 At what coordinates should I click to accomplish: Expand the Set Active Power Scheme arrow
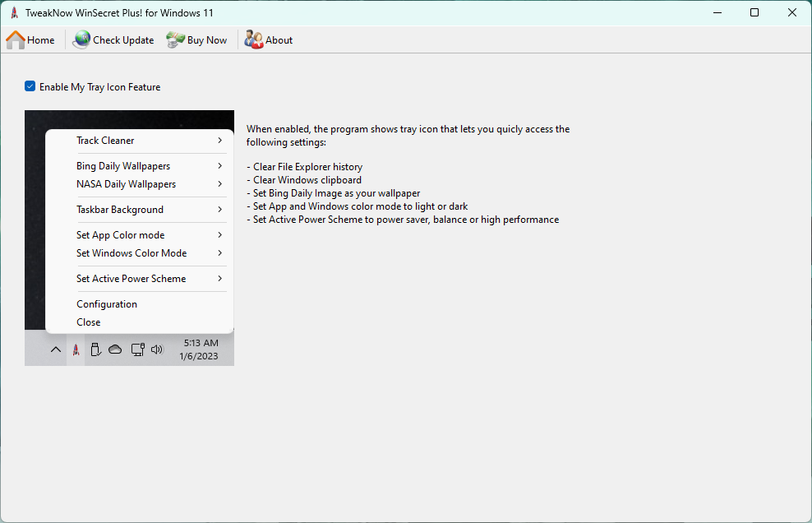click(x=220, y=279)
